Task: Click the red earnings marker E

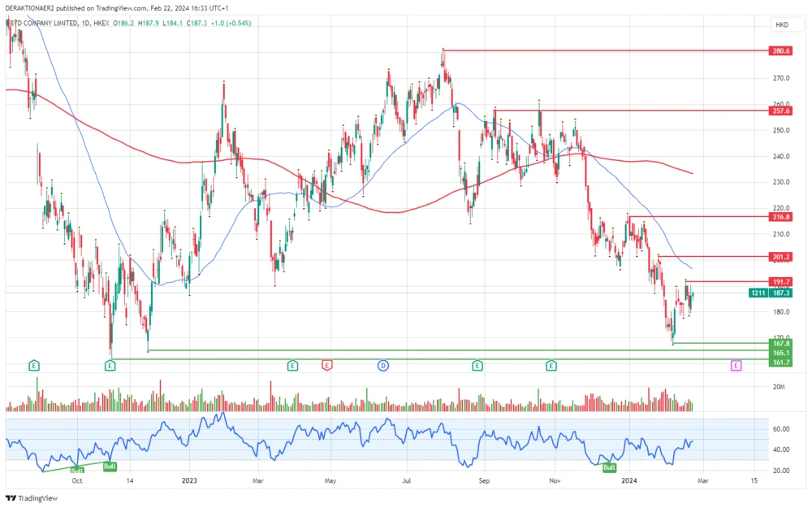Action: pos(327,366)
